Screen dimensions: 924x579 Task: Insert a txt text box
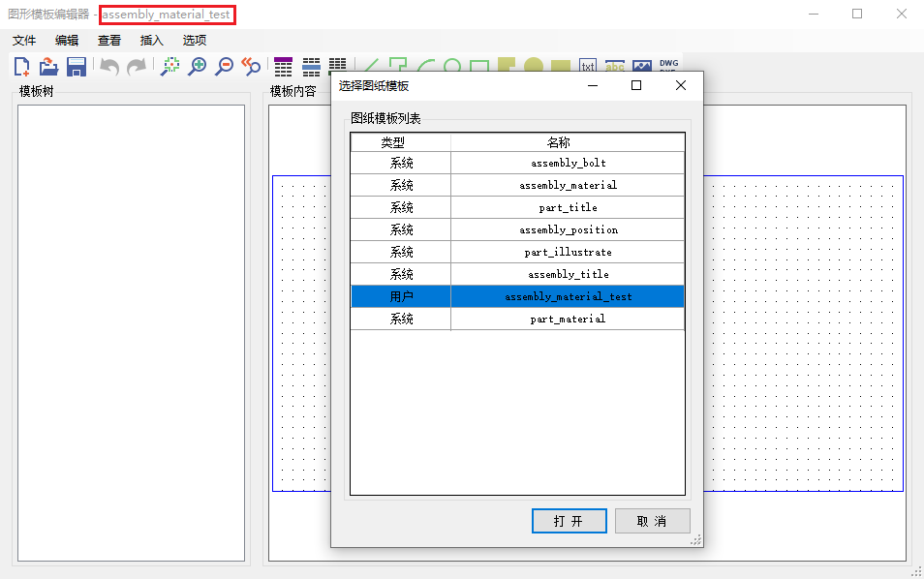588,64
